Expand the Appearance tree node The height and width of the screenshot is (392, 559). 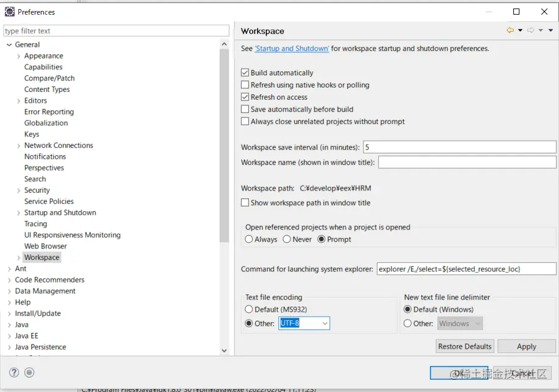pyautogui.click(x=18, y=57)
